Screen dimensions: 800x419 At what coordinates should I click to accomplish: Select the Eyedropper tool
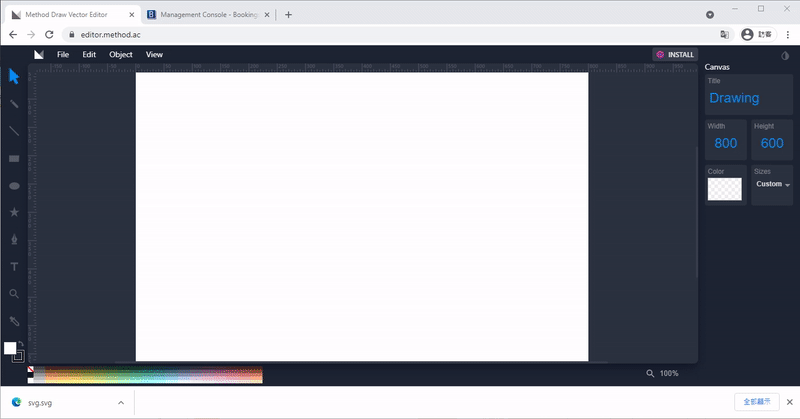coord(14,321)
